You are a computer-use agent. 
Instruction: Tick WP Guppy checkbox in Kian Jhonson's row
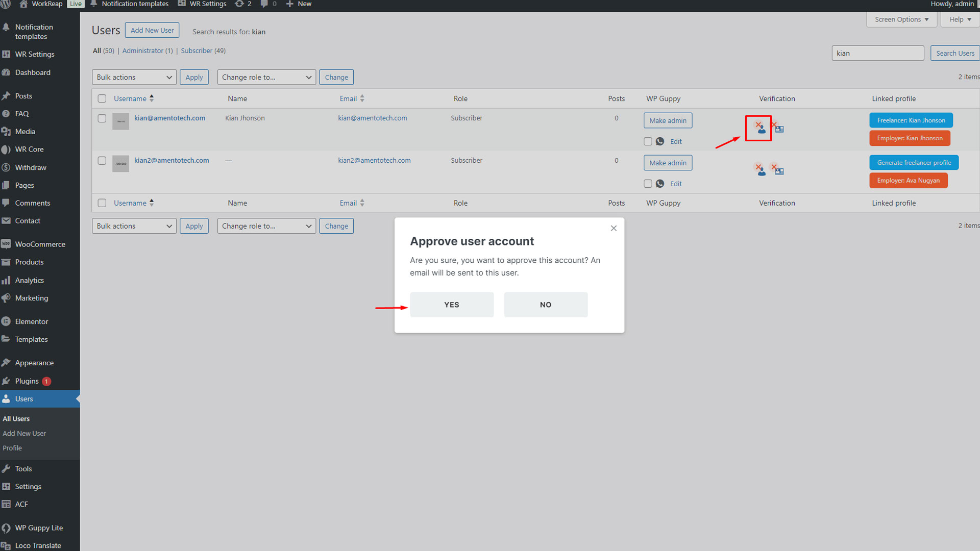[648, 141]
